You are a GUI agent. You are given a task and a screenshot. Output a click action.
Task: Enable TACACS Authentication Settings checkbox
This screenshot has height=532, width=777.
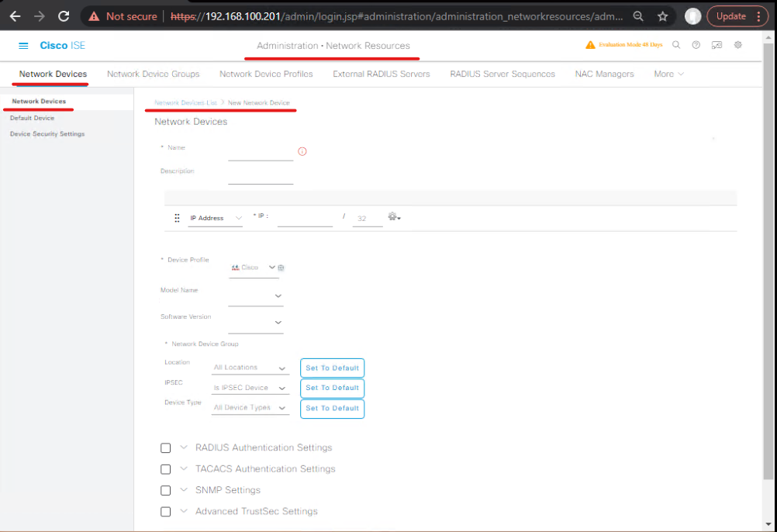click(x=165, y=469)
